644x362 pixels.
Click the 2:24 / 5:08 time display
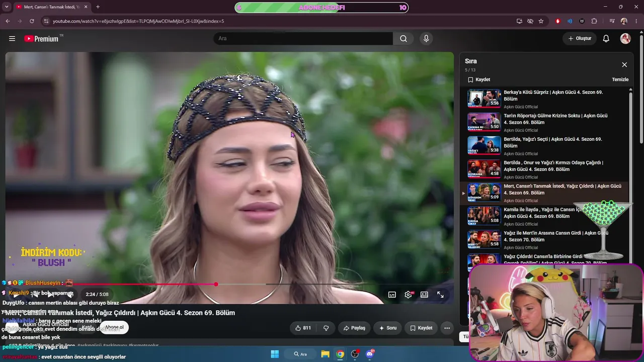click(97, 295)
